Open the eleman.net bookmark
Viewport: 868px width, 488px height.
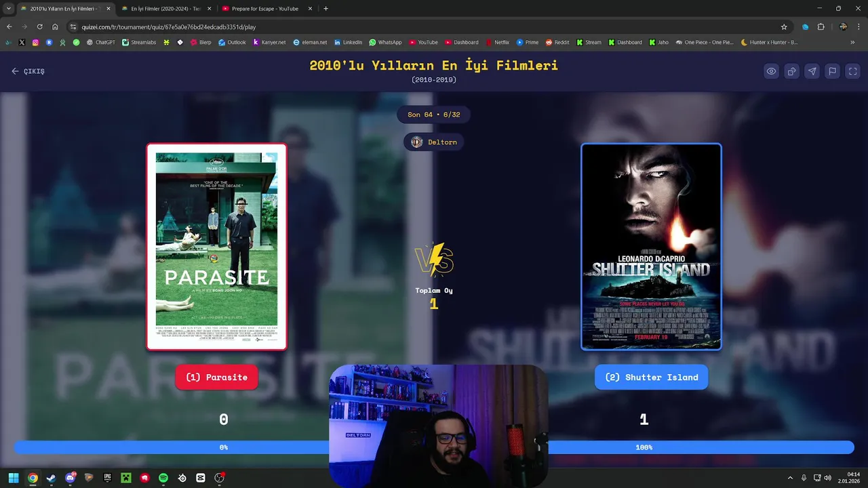pyautogui.click(x=310, y=42)
